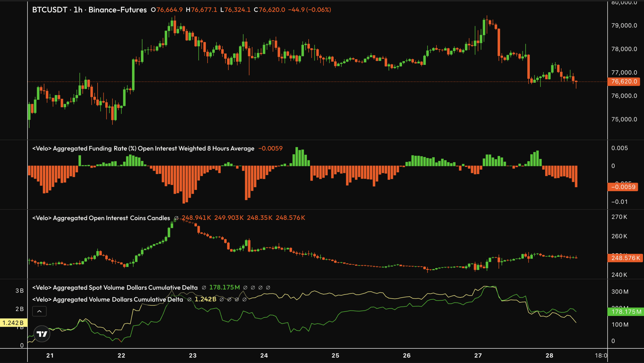Click the TradingView logo icon
Image resolution: width=644 pixels, height=363 pixels.
(x=42, y=334)
